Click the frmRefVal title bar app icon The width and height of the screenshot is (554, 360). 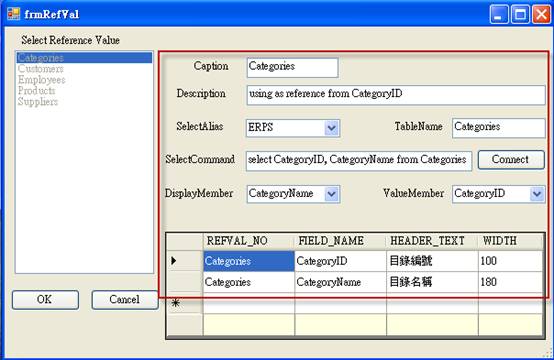click(14, 14)
